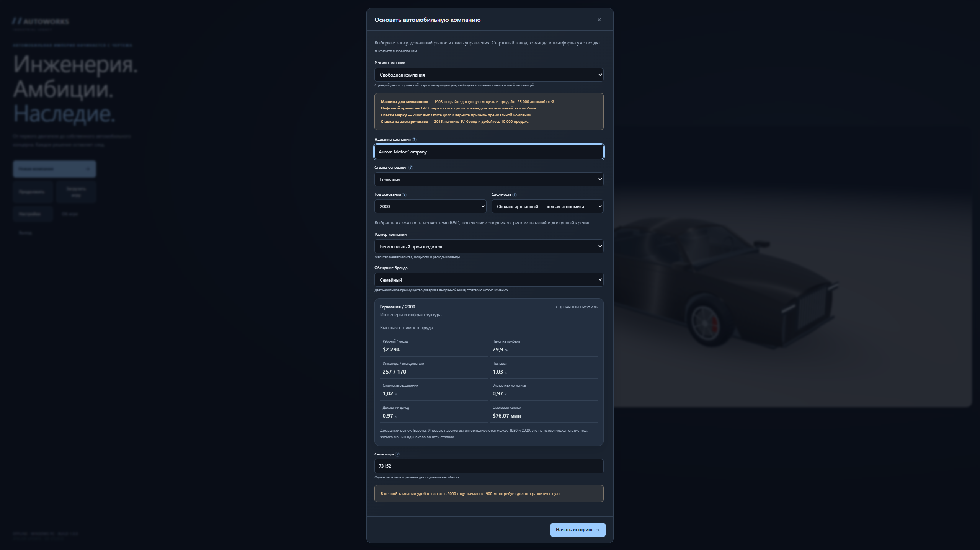Click the Масштаб меняет капитал hint text
This screenshot has height=550, width=980.
point(417,257)
